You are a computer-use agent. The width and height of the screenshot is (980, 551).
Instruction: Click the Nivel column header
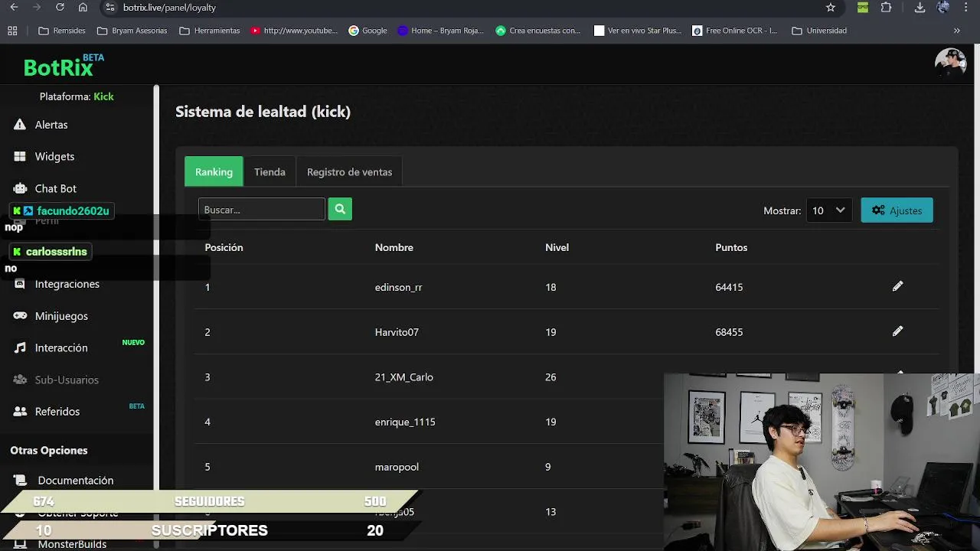[x=557, y=247]
